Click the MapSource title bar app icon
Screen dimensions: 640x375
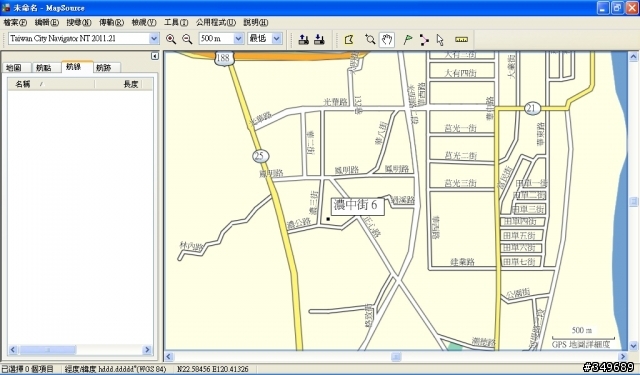(x=6, y=8)
